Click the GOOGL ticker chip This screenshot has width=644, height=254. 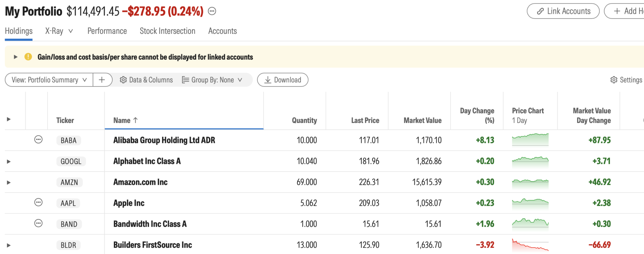click(71, 161)
